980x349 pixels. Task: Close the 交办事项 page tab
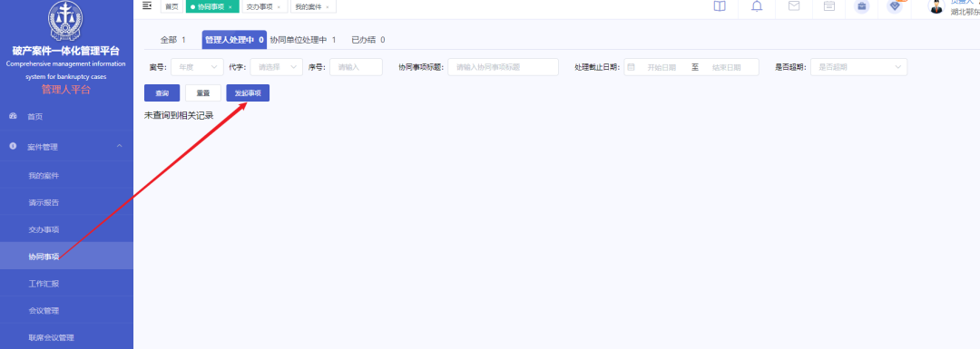coord(279,7)
